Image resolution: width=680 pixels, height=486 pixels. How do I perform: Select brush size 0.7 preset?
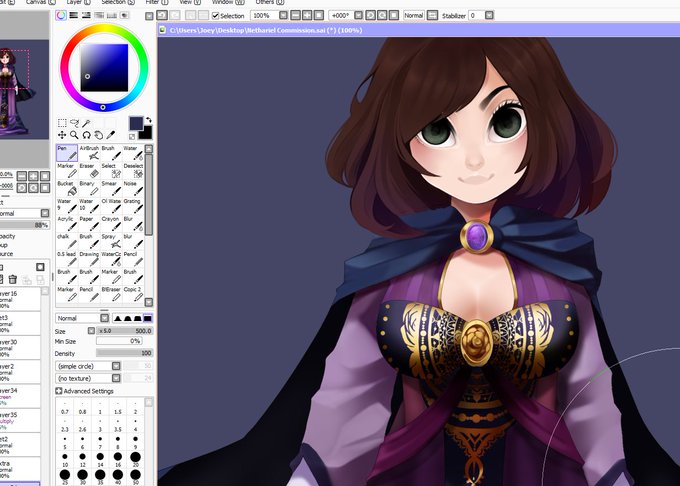coord(65,408)
